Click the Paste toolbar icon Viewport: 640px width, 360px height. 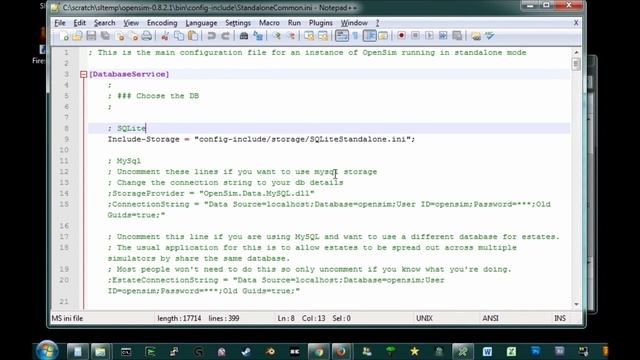point(193,36)
